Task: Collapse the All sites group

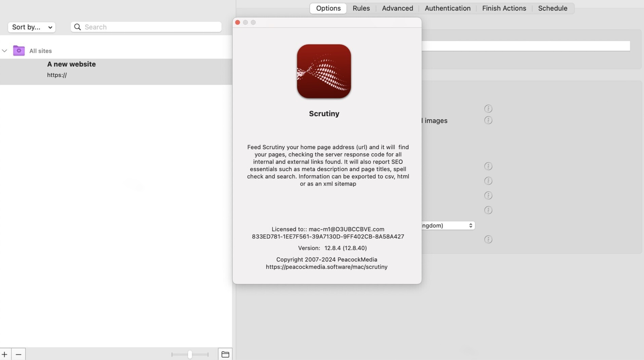Action: pyautogui.click(x=4, y=51)
